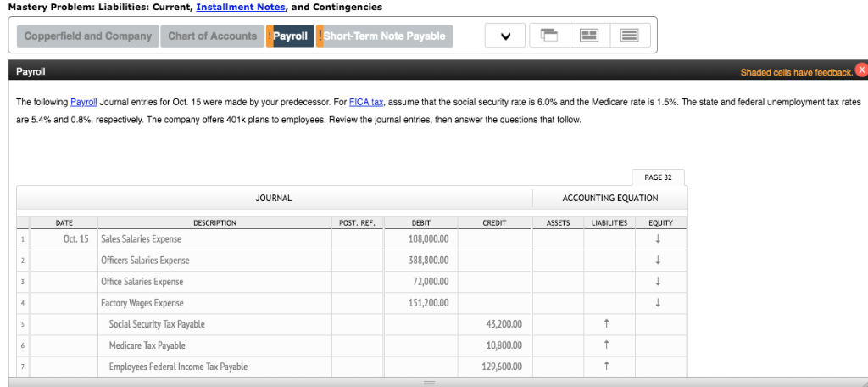
Task: Click the equity down arrow for Sales Salaries
Action: point(658,239)
